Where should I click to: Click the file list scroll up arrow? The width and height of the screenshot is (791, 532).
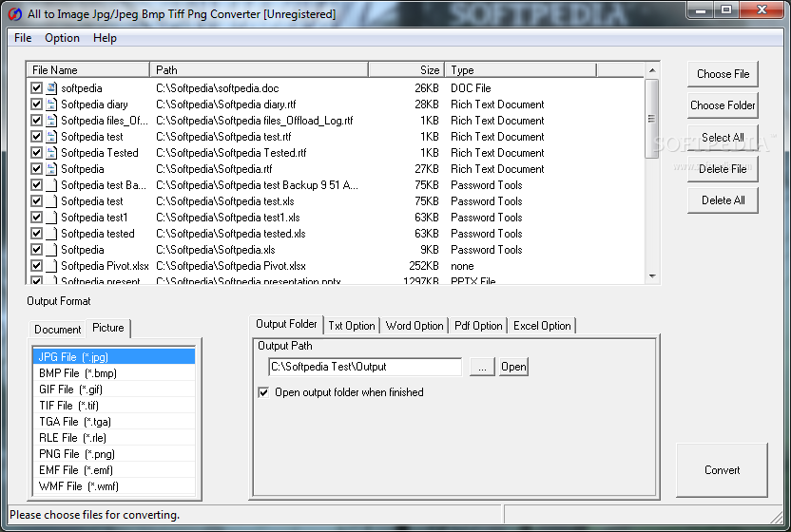click(652, 70)
